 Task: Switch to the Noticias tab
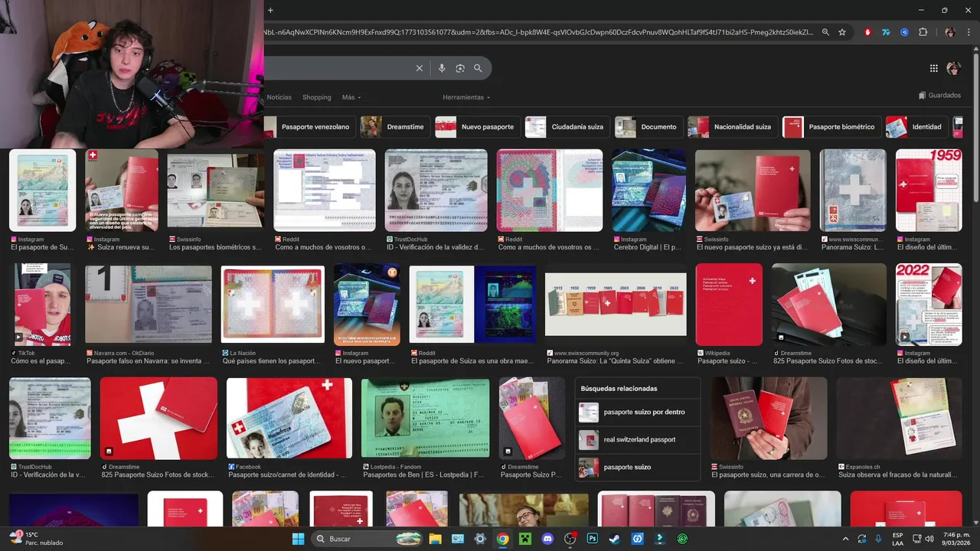279,97
